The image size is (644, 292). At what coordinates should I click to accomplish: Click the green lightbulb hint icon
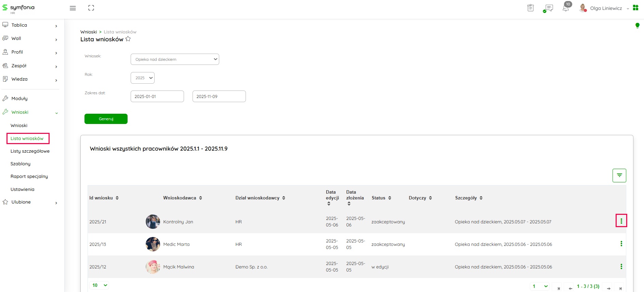637,26
